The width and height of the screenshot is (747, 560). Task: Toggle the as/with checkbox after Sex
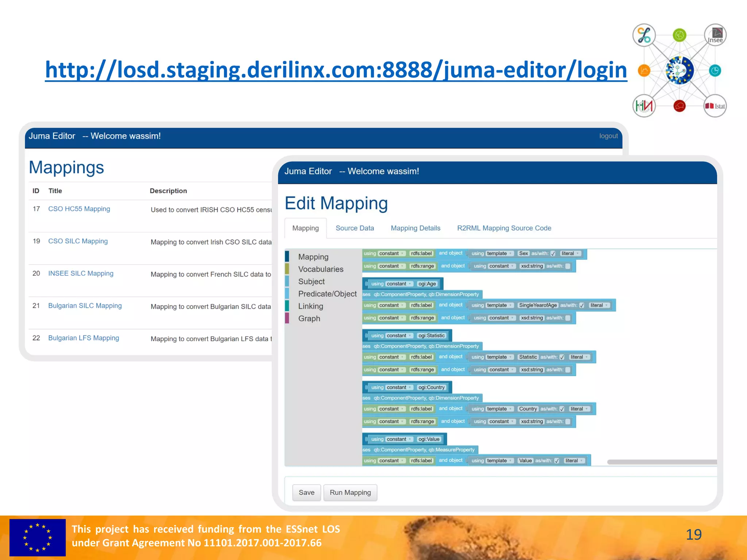pos(553,254)
